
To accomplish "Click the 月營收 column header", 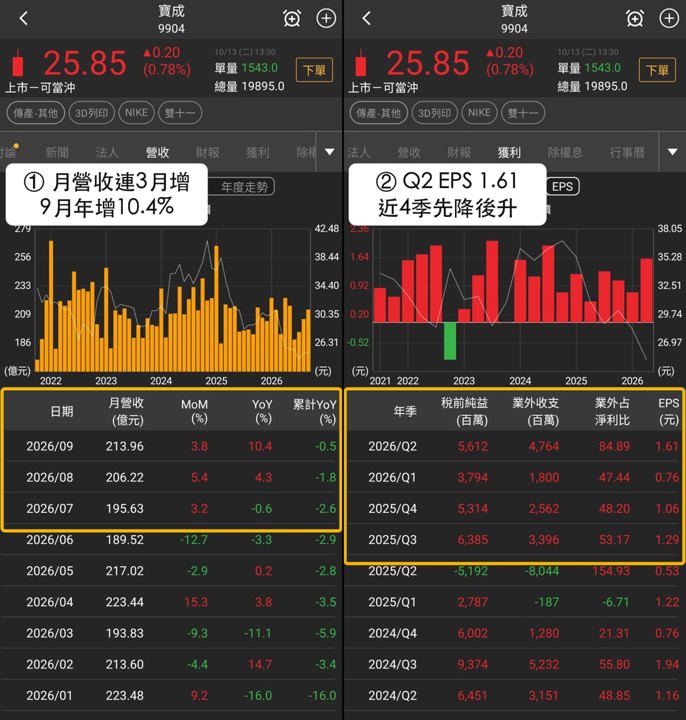I will pyautogui.click(x=126, y=411).
